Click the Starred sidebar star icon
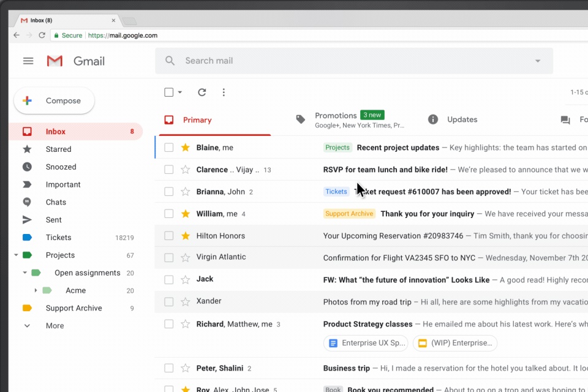The width and height of the screenshot is (588, 392). [x=27, y=149]
